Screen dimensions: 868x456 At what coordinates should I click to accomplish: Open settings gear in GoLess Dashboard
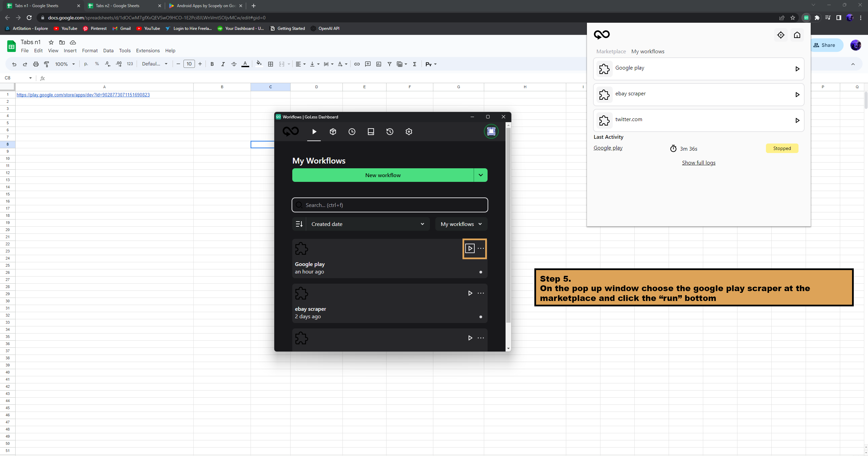coord(409,132)
